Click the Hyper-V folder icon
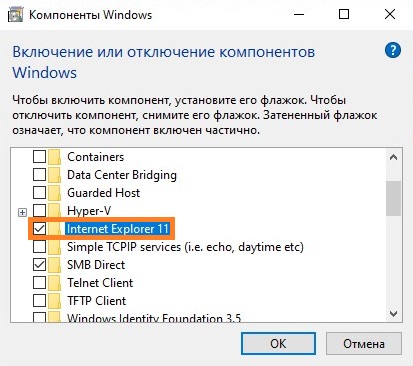Screen dimensions: 413x366 54,211
